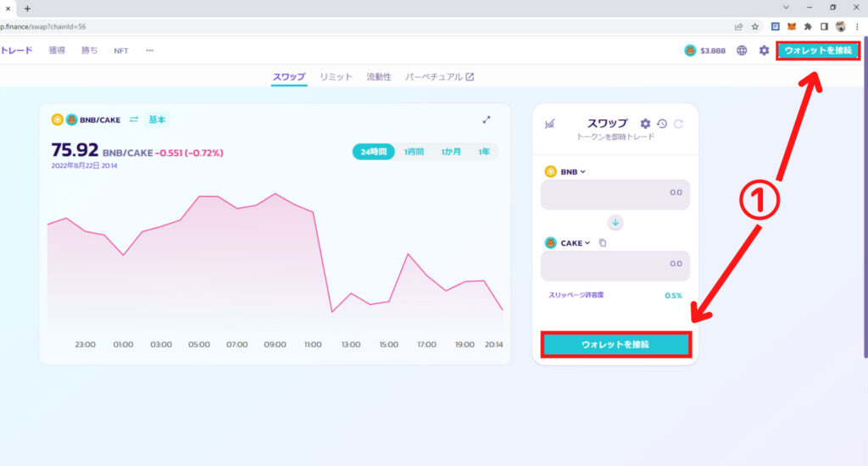Select the 24時間 chart range
The image size is (868, 466).
(374, 152)
